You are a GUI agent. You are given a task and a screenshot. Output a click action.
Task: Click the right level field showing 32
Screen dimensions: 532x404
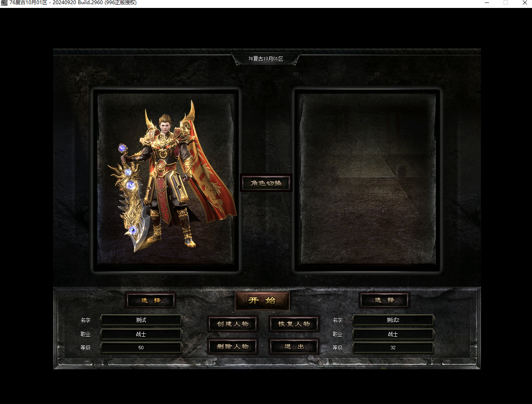(393, 348)
